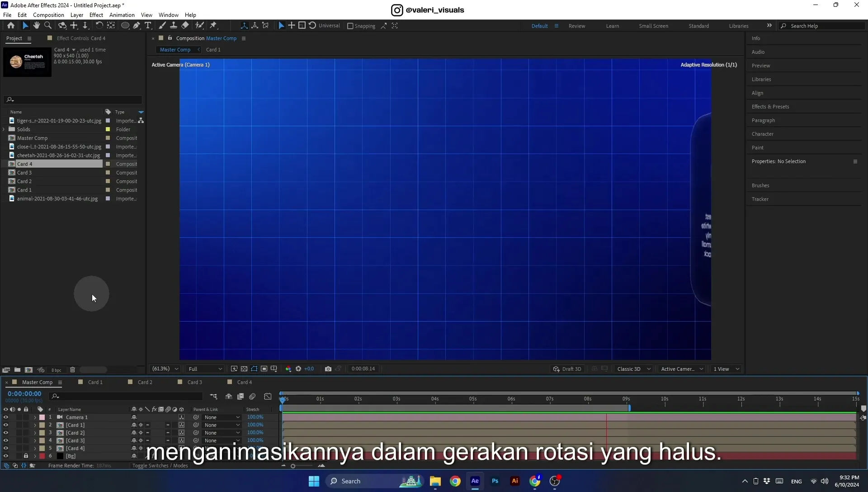Delete selected project item with trash icon

tap(72, 370)
